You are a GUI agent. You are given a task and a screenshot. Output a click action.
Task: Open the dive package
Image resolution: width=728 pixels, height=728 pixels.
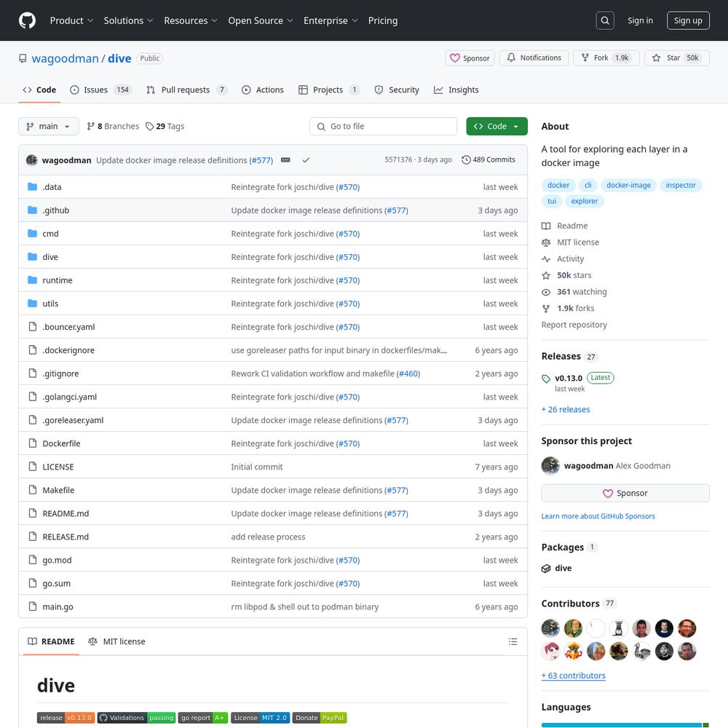coord(563,569)
